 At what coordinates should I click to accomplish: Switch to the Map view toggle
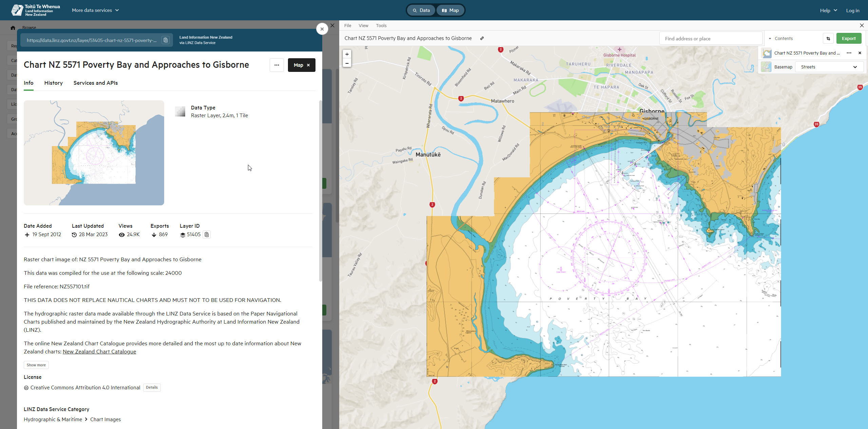(450, 10)
